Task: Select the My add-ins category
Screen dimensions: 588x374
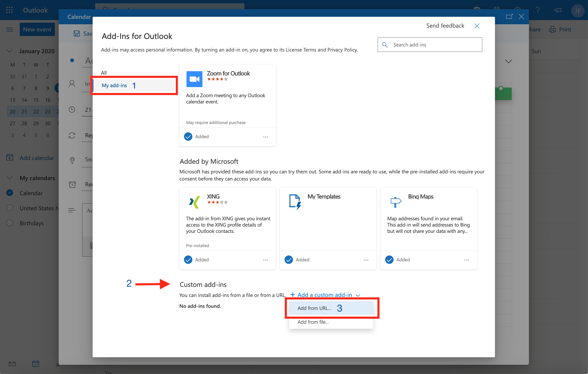Action: pos(134,85)
